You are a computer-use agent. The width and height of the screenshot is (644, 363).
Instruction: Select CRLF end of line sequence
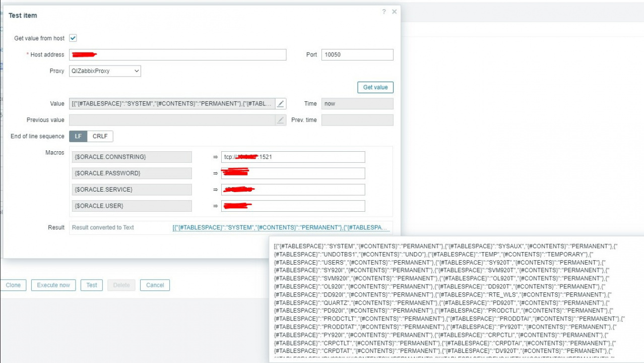(100, 136)
